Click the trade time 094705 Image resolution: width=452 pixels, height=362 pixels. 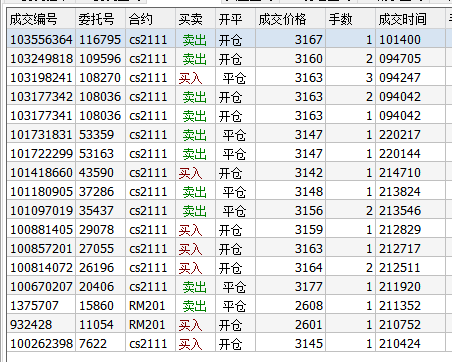tap(400, 59)
